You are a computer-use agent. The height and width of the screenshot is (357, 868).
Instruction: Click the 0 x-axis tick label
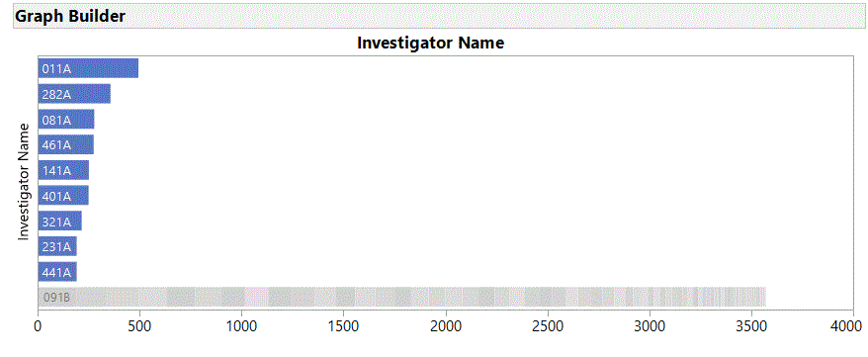(38, 325)
